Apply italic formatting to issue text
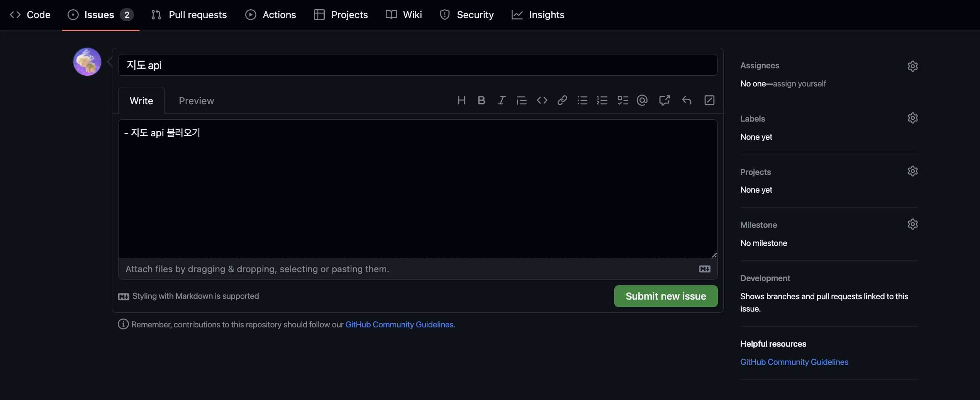The height and width of the screenshot is (400, 980). click(x=501, y=100)
